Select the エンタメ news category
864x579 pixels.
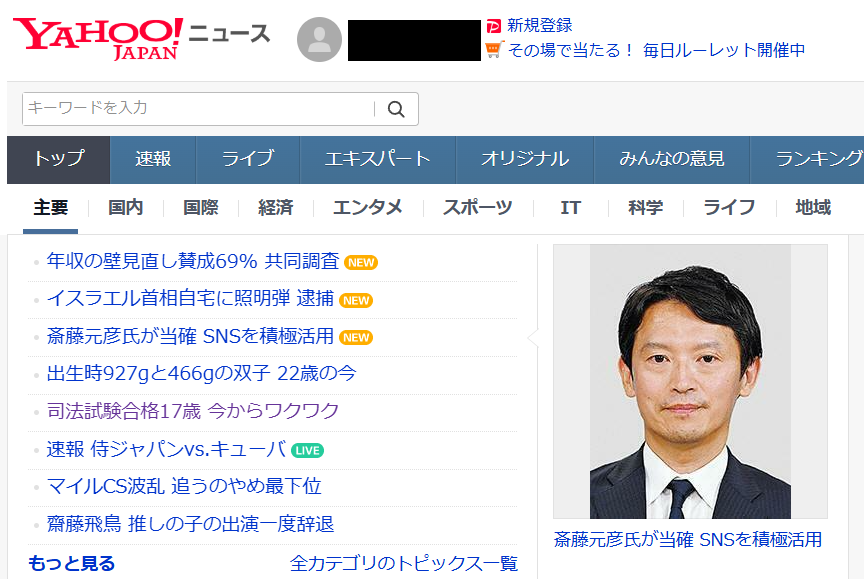(368, 205)
